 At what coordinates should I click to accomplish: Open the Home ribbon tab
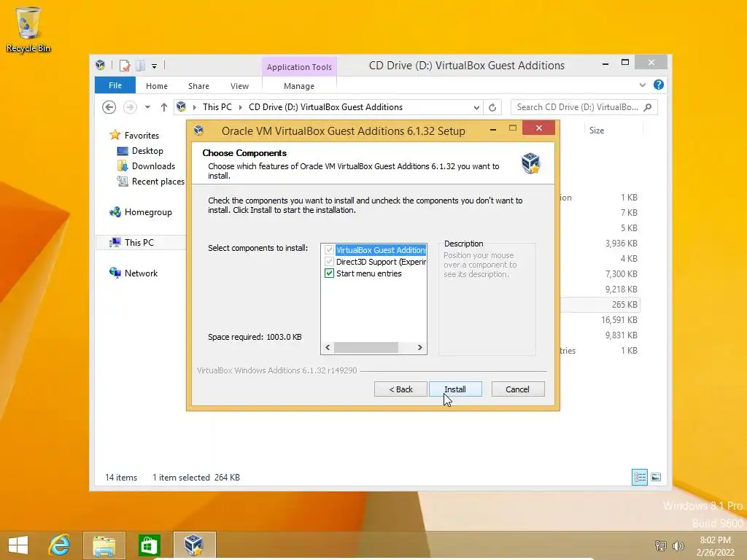click(157, 86)
